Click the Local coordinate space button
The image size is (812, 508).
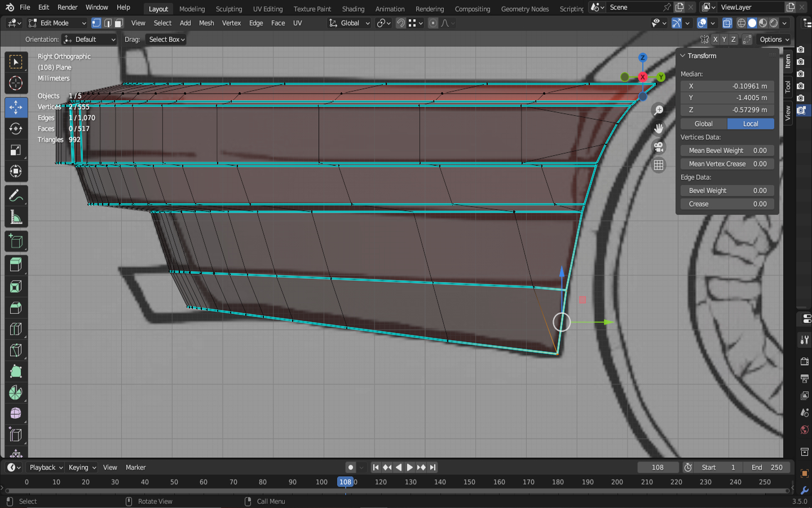tap(751, 124)
